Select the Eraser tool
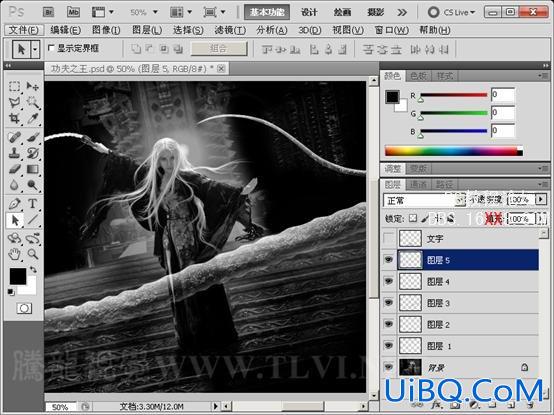The image size is (554, 415). [x=14, y=169]
